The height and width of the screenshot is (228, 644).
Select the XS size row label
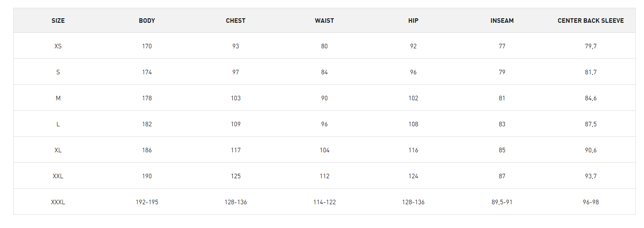pos(58,46)
